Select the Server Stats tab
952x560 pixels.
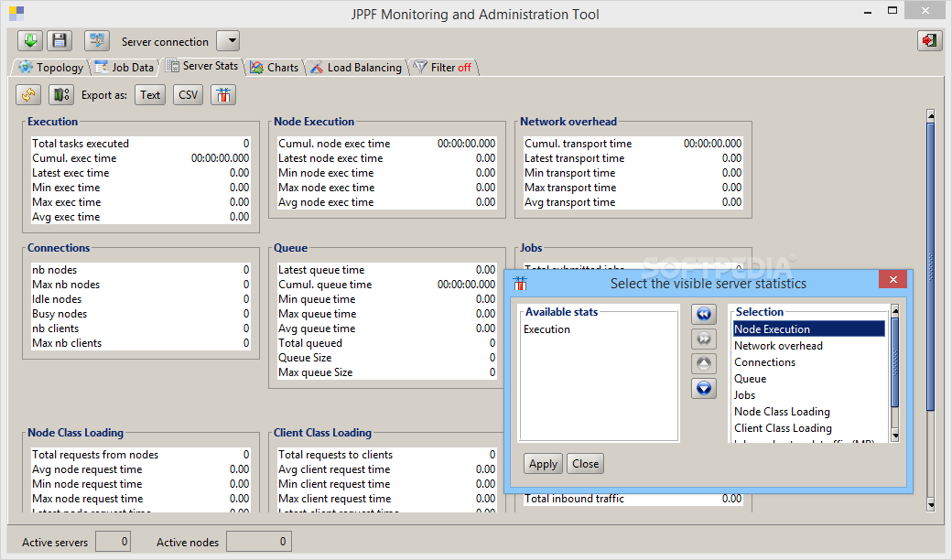(203, 66)
